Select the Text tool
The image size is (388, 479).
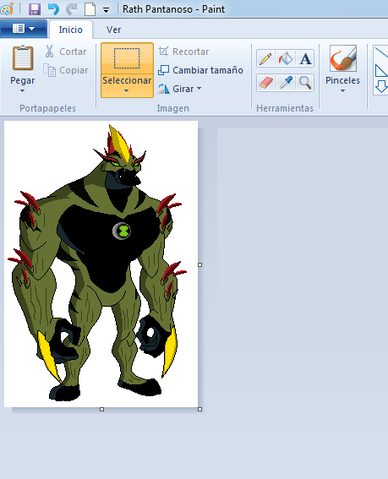click(305, 59)
